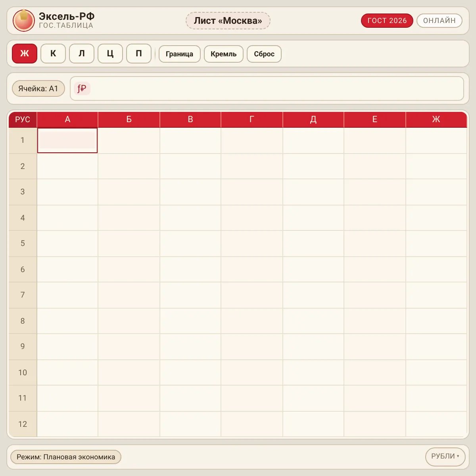Open the РУБЛИ currency dropdown

[445, 457]
